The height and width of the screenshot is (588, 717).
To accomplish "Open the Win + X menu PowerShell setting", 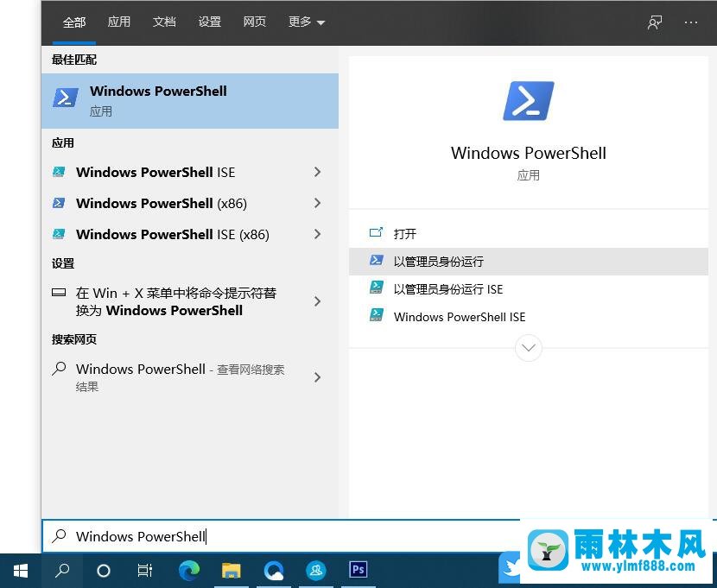I will click(x=176, y=301).
